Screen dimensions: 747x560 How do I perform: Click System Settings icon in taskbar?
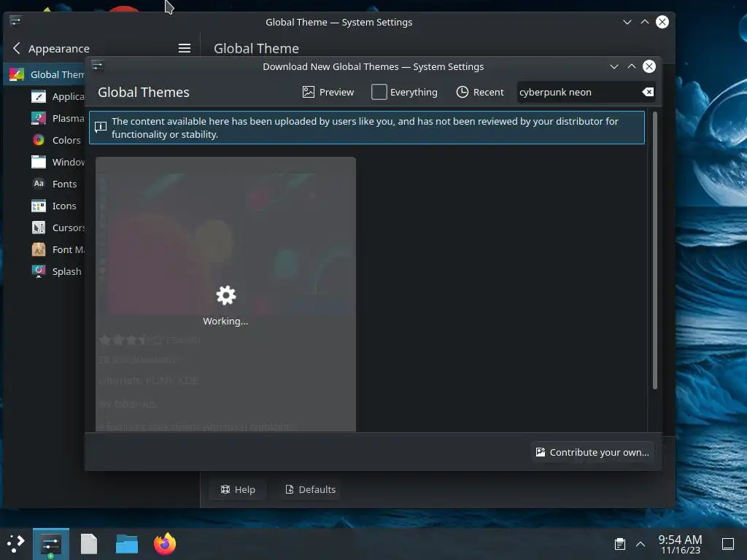tap(51, 544)
